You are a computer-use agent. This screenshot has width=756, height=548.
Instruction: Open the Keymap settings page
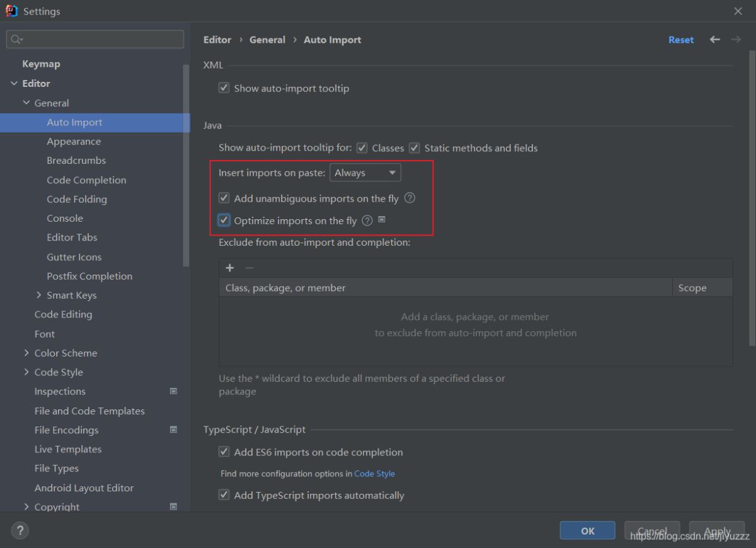tap(41, 64)
